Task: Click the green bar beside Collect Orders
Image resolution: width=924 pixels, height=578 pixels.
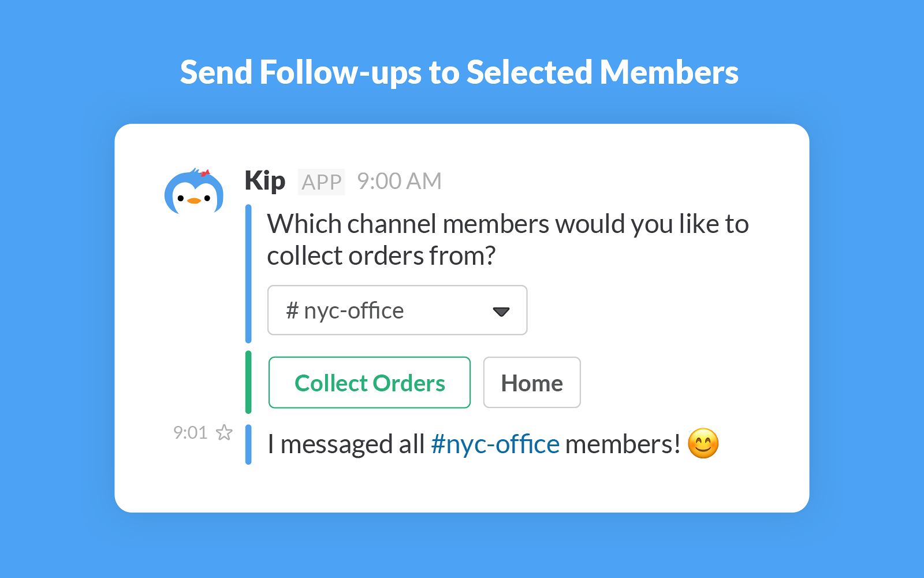Action: click(248, 382)
